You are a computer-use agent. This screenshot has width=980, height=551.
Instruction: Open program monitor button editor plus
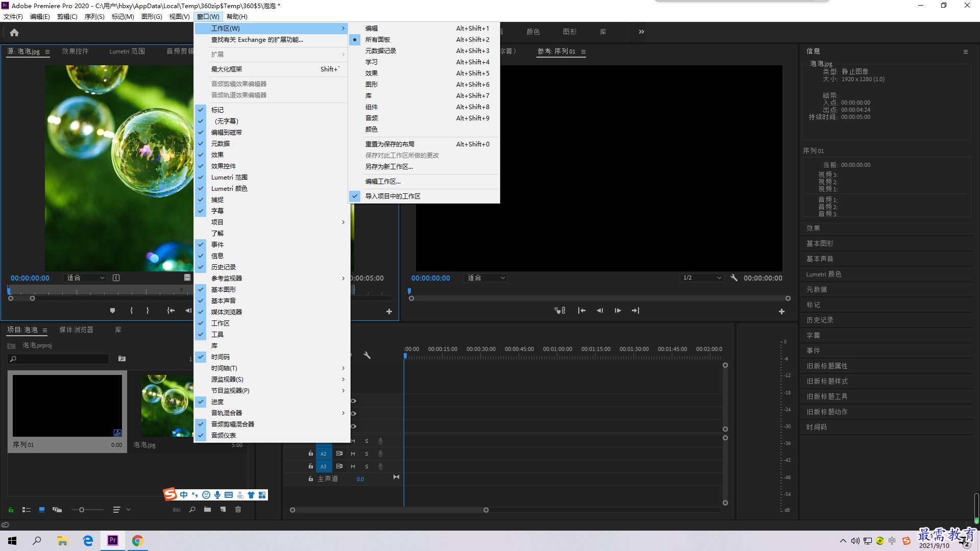[781, 311]
